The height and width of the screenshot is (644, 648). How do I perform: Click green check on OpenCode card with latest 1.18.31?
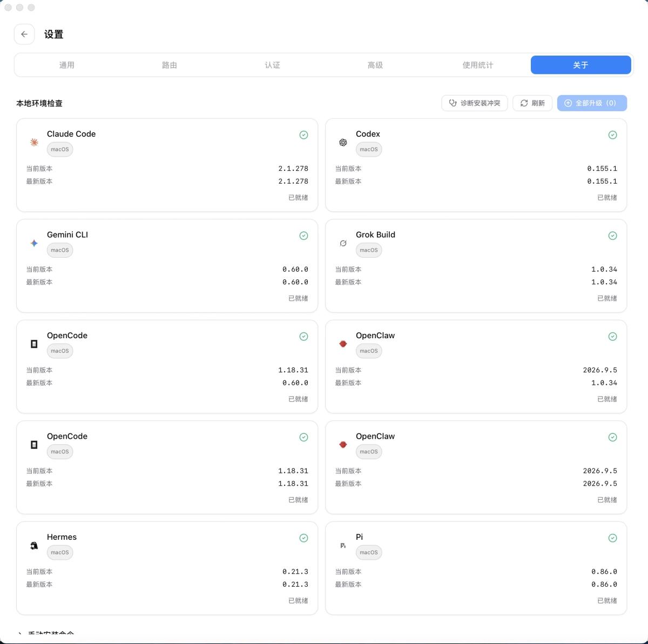[303, 437]
